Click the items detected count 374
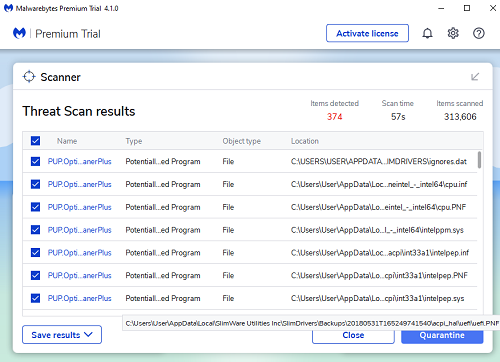The height and width of the screenshot is (362, 500). coord(334,117)
